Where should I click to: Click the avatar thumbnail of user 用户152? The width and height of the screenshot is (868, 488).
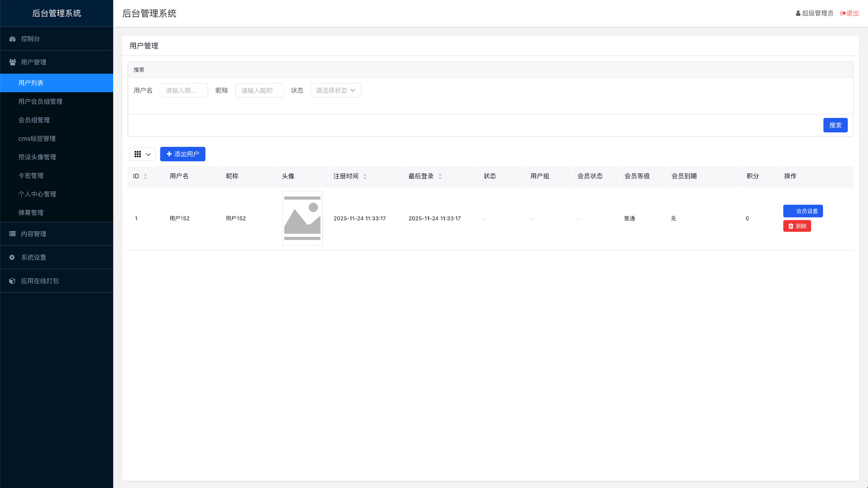tap(302, 218)
